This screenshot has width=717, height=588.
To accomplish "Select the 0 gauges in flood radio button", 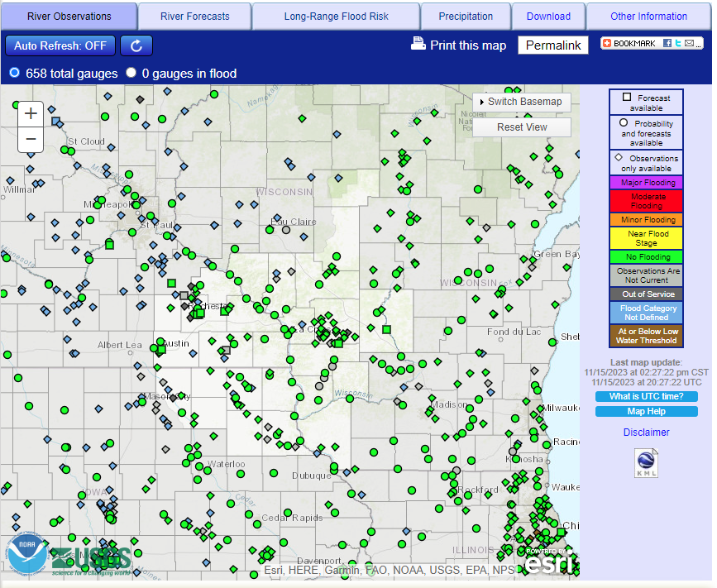I will [131, 73].
